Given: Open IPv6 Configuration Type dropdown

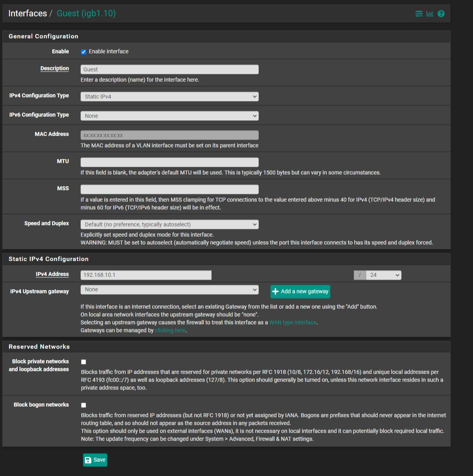Looking at the screenshot, I should coord(169,116).
